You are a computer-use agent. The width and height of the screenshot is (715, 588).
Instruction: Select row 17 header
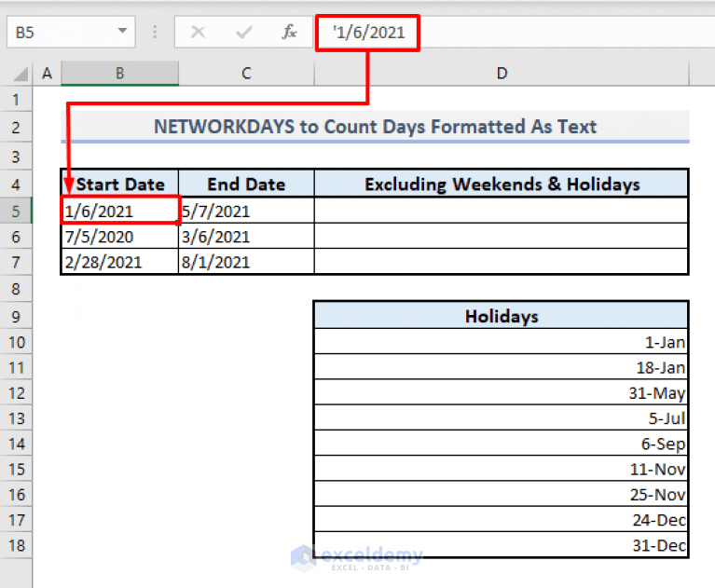(16, 520)
